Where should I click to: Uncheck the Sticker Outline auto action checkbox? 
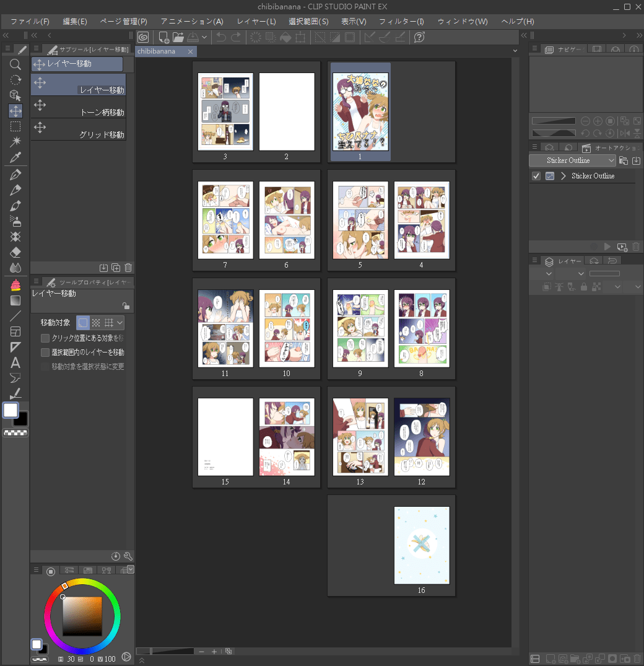coord(536,176)
